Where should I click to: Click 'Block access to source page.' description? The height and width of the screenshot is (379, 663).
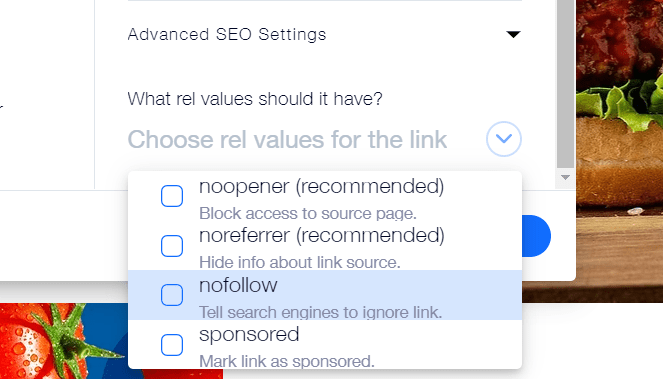(308, 213)
